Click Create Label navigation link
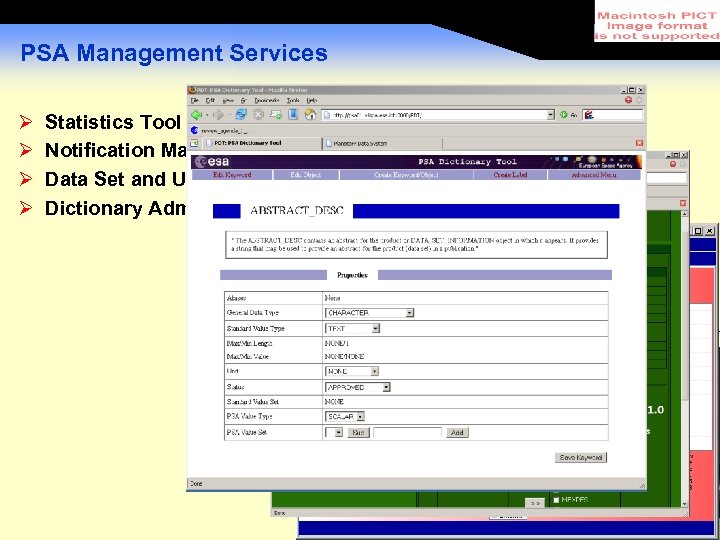The image size is (720, 540). pos(510,175)
